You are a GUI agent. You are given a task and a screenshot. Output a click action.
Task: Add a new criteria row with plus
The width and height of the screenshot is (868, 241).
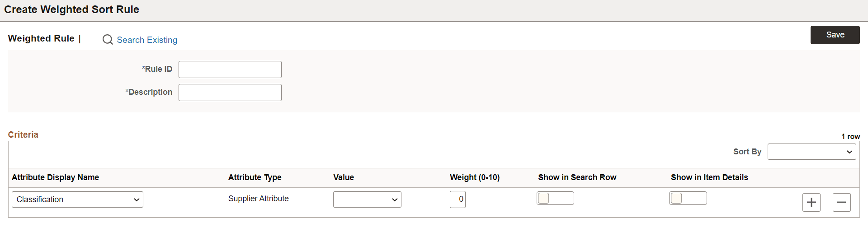(811, 202)
